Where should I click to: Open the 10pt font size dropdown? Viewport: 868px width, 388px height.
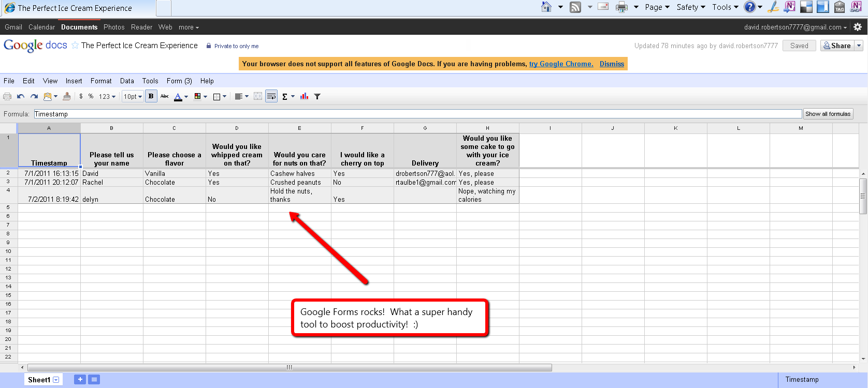133,97
